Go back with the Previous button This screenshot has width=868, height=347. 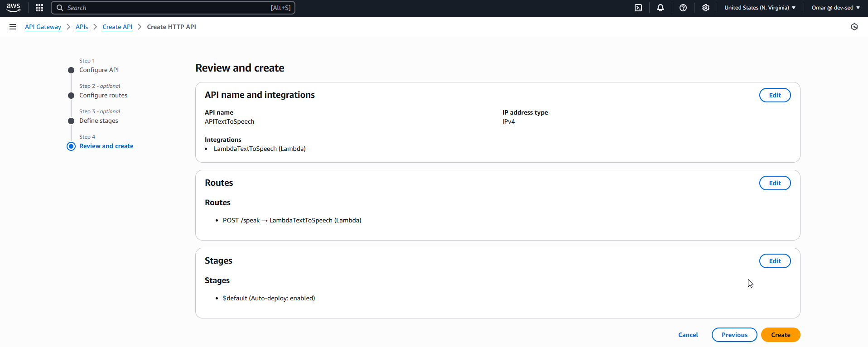[734, 335]
